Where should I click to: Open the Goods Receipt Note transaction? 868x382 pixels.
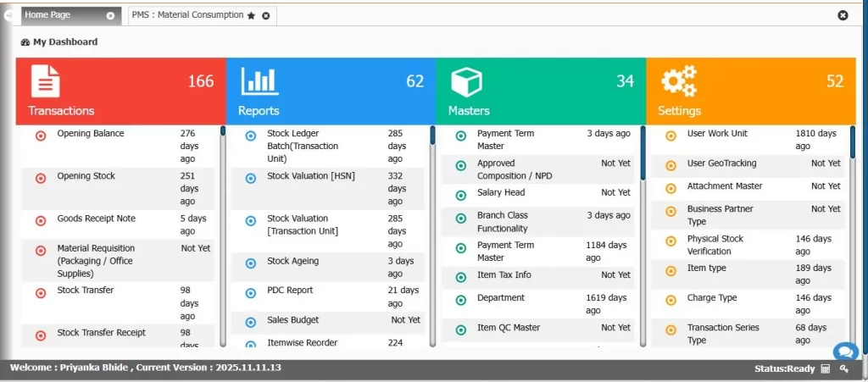[96, 219]
